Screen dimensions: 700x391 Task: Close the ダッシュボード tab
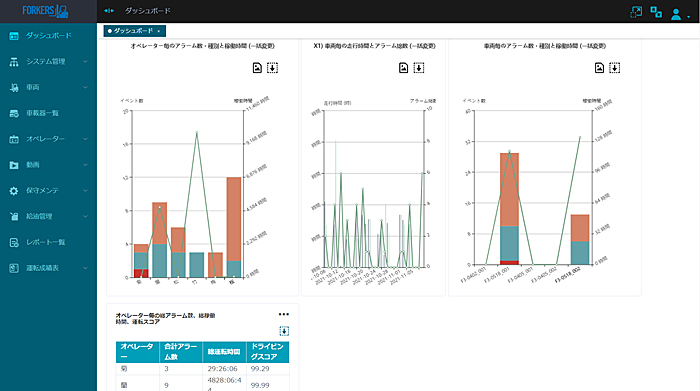point(158,31)
